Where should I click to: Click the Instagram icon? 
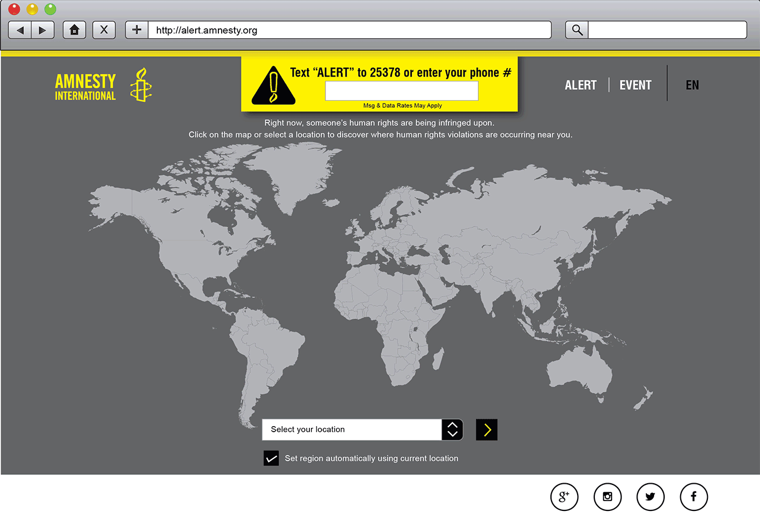click(608, 497)
